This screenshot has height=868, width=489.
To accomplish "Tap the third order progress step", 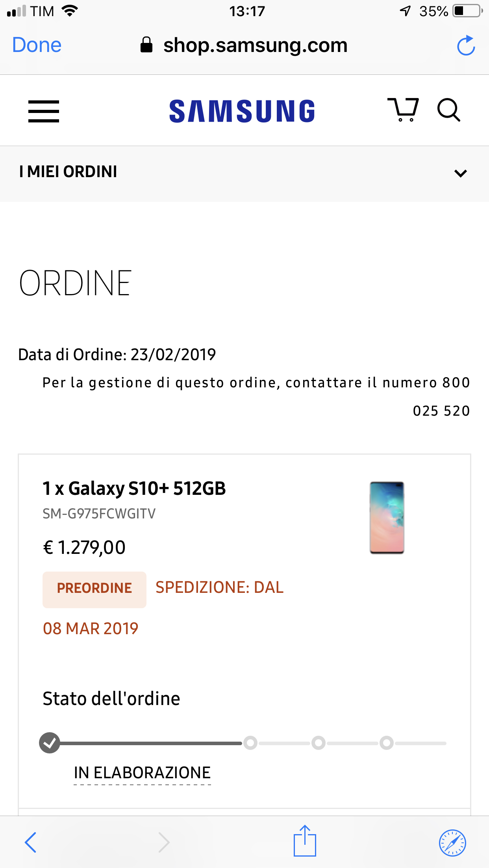I will click(x=319, y=743).
